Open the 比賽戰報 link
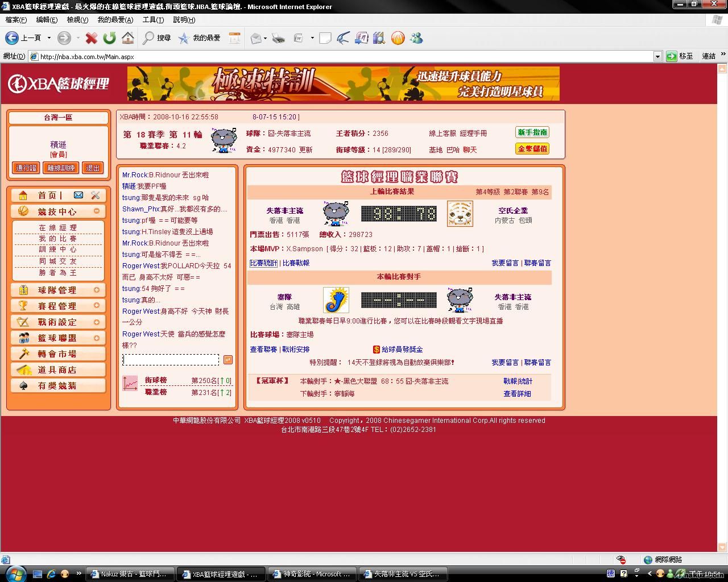Image resolution: width=728 pixels, height=582 pixels. 296,263
